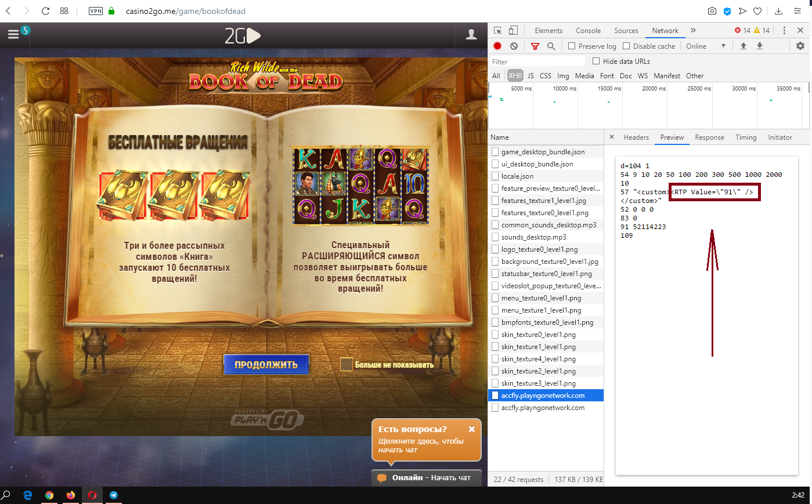Open the Headers tab

[636, 137]
